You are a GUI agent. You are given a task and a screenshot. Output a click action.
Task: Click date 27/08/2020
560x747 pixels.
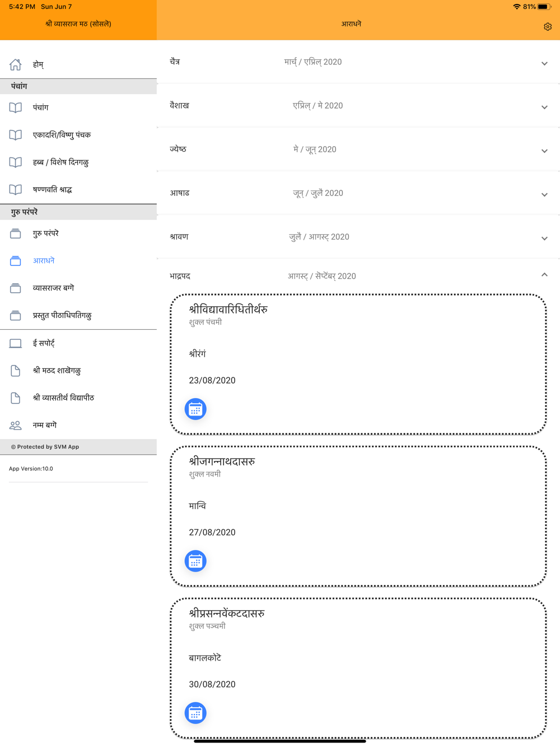212,533
